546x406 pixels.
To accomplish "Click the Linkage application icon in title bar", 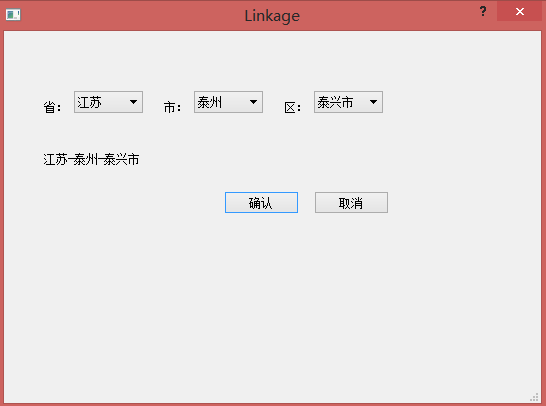I will coord(13,15).
